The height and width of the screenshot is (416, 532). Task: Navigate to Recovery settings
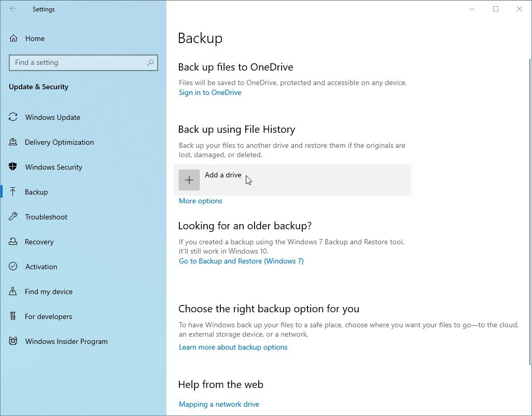(39, 242)
